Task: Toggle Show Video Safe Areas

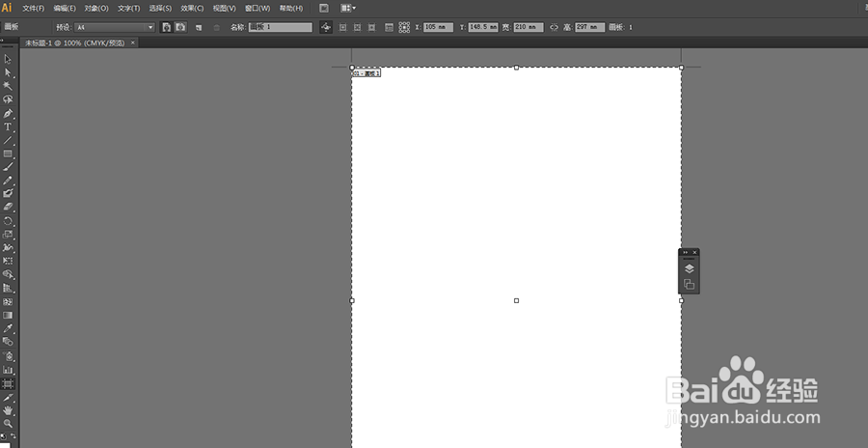Action: [371, 27]
